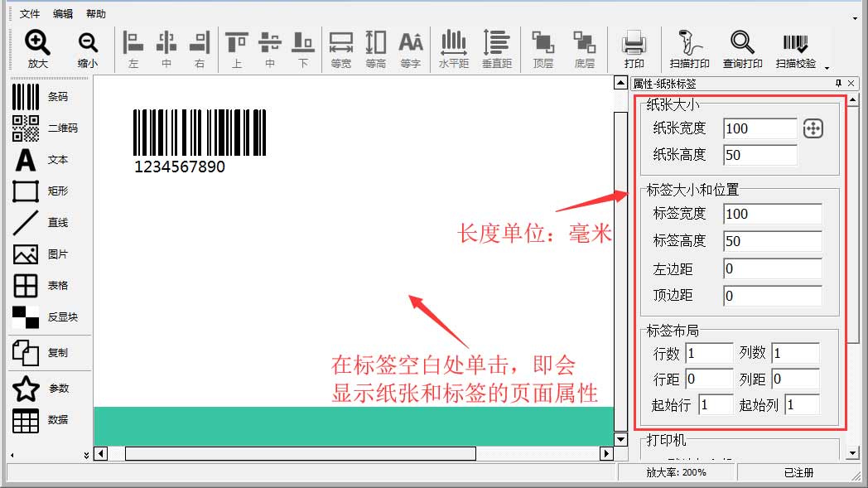Open the 文件 menu

pos(30,14)
